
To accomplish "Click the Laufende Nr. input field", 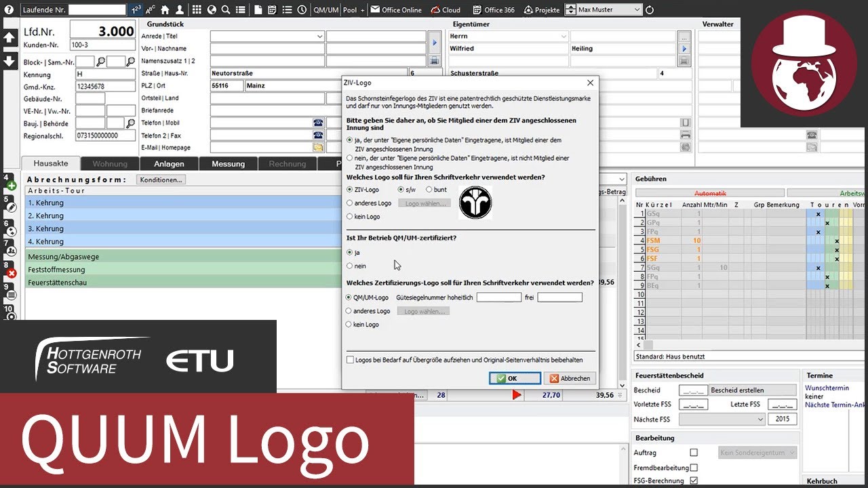I will [97, 9].
